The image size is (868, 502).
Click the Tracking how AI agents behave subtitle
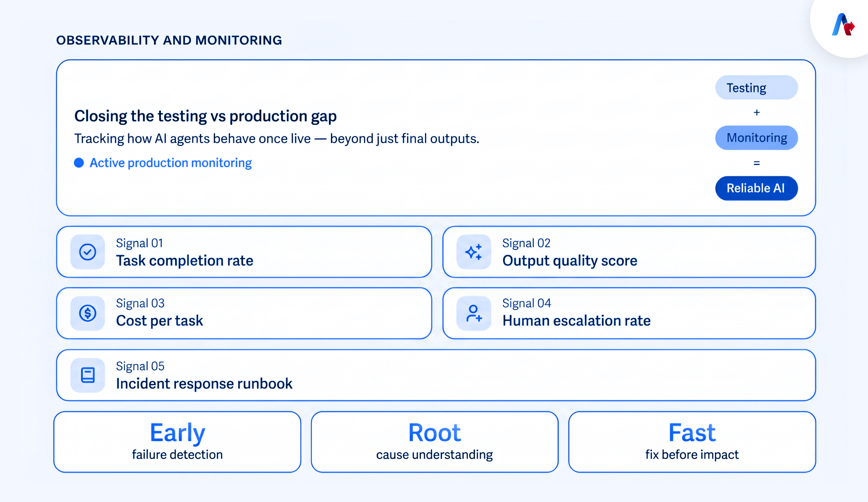click(x=277, y=139)
